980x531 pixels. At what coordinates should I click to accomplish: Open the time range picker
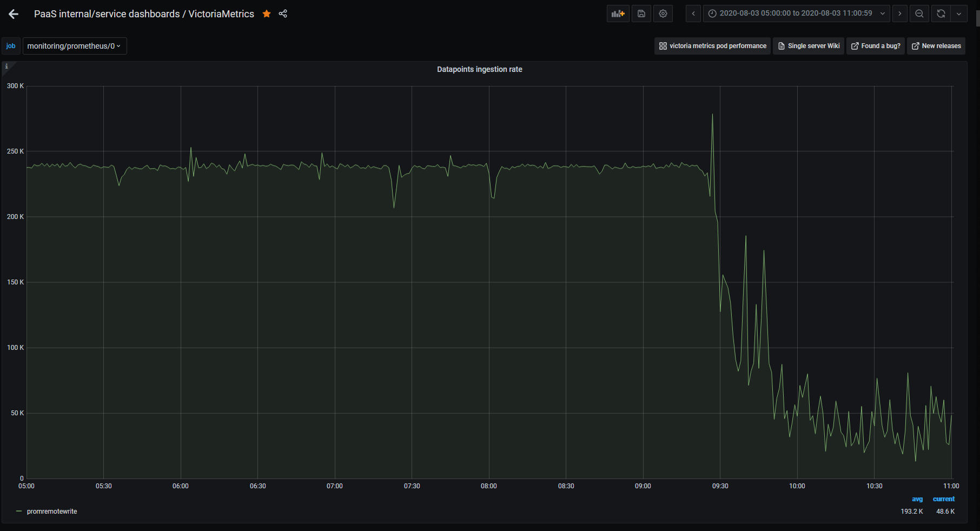pyautogui.click(x=796, y=14)
